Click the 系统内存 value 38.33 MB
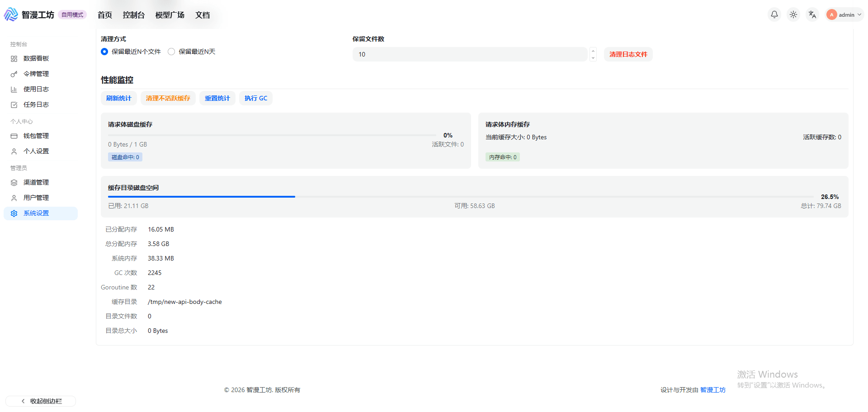Screen dimensions: 868x412 (x=161, y=258)
